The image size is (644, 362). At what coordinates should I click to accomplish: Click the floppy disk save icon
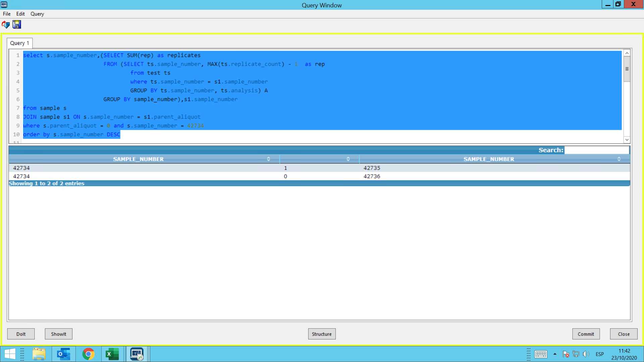[17, 24]
